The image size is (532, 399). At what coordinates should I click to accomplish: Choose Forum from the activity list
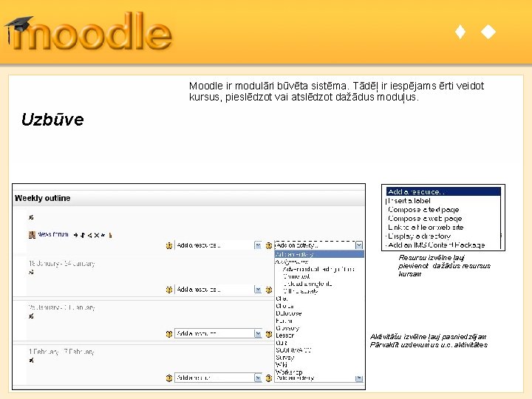pos(284,321)
